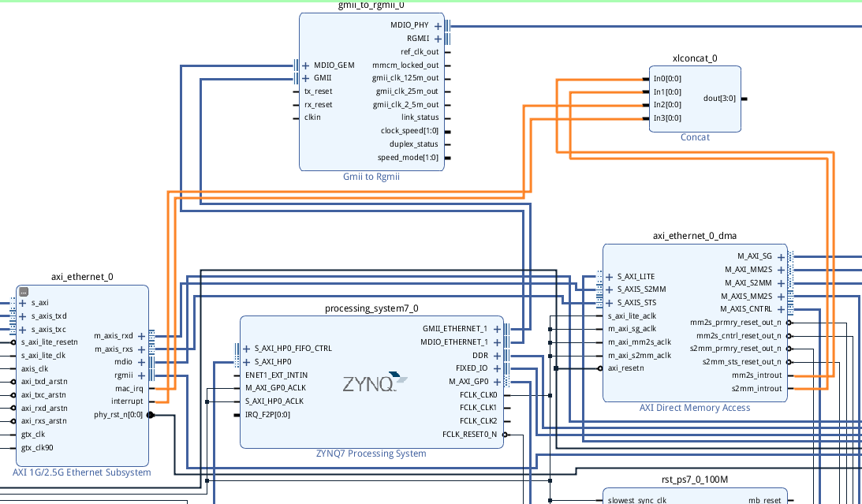The height and width of the screenshot is (504, 862).
Task: Expand the m_axis_rxs interface port
Action: [x=141, y=349]
